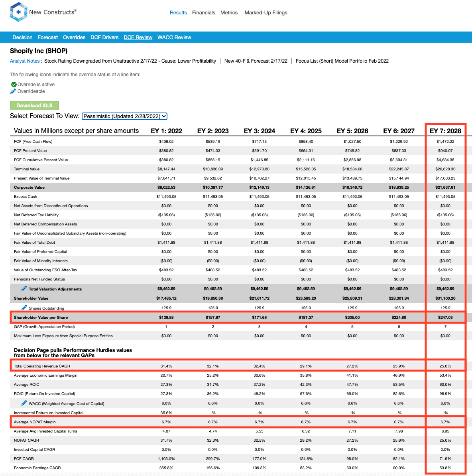Click the pencil icon beside Shares Outstanding

24,308
